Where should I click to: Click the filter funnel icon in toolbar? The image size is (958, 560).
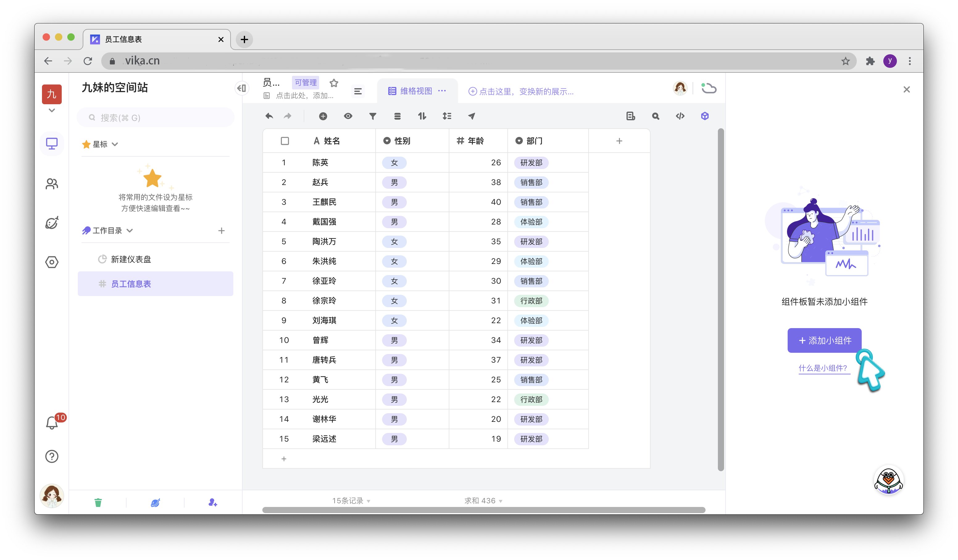(x=373, y=116)
